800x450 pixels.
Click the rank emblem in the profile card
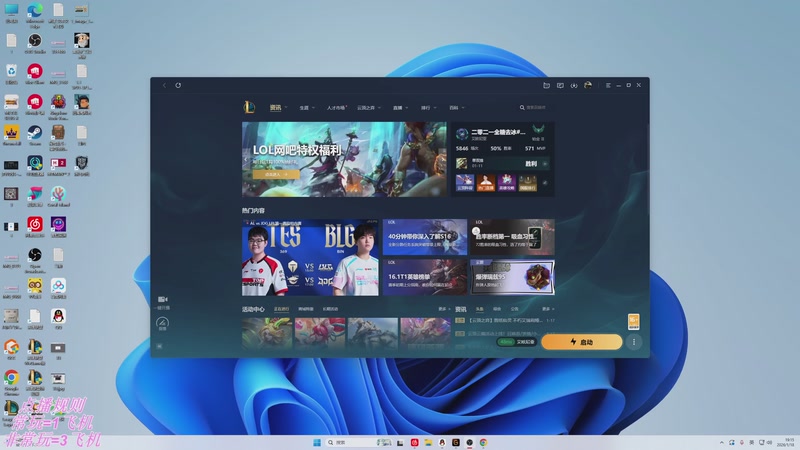(538, 131)
